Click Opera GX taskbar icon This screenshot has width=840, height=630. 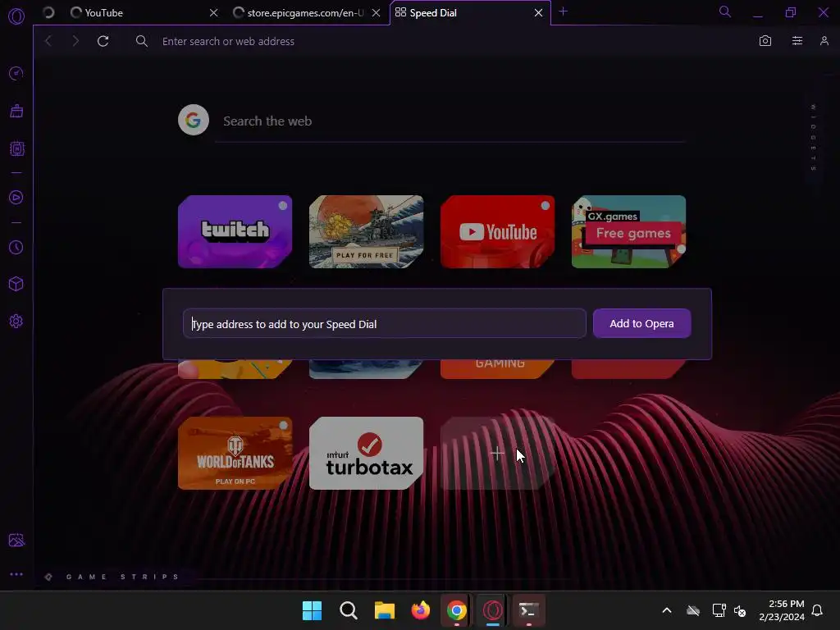pyautogui.click(x=493, y=610)
